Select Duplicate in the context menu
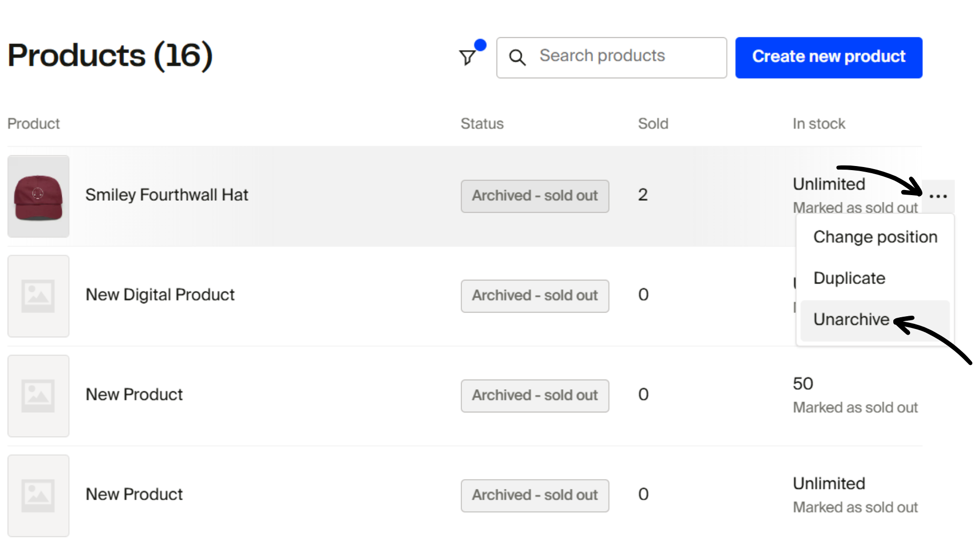 pyautogui.click(x=849, y=278)
